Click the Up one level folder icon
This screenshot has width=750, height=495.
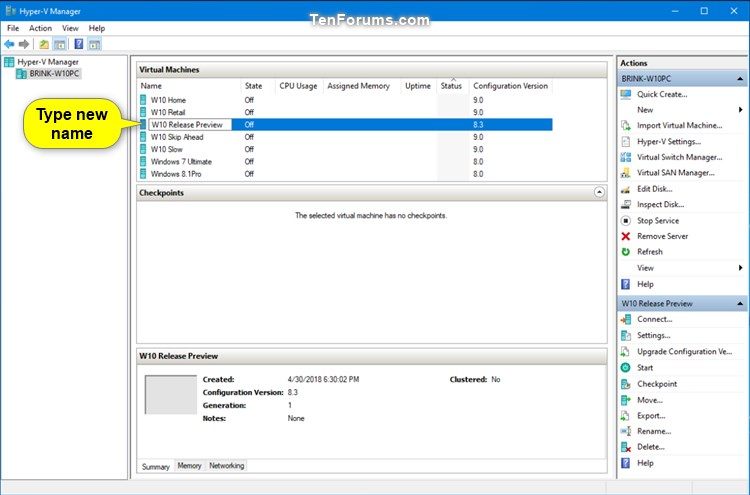click(44, 44)
